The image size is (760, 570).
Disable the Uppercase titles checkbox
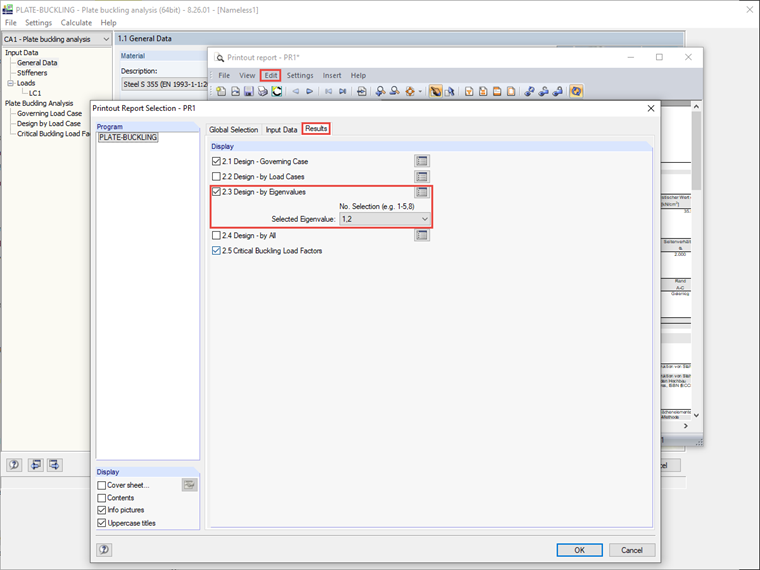102,523
